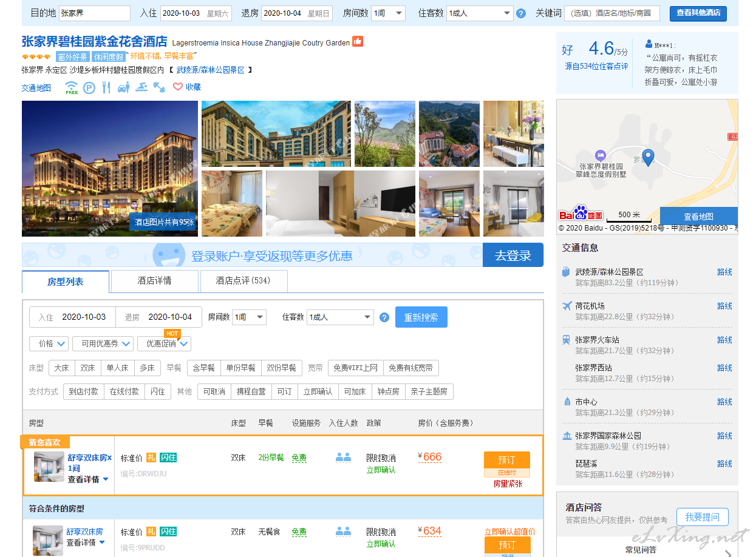Toggle the 含早餐 breakfast filter
Image resolution: width=756 pixels, height=557 pixels.
[x=203, y=368]
